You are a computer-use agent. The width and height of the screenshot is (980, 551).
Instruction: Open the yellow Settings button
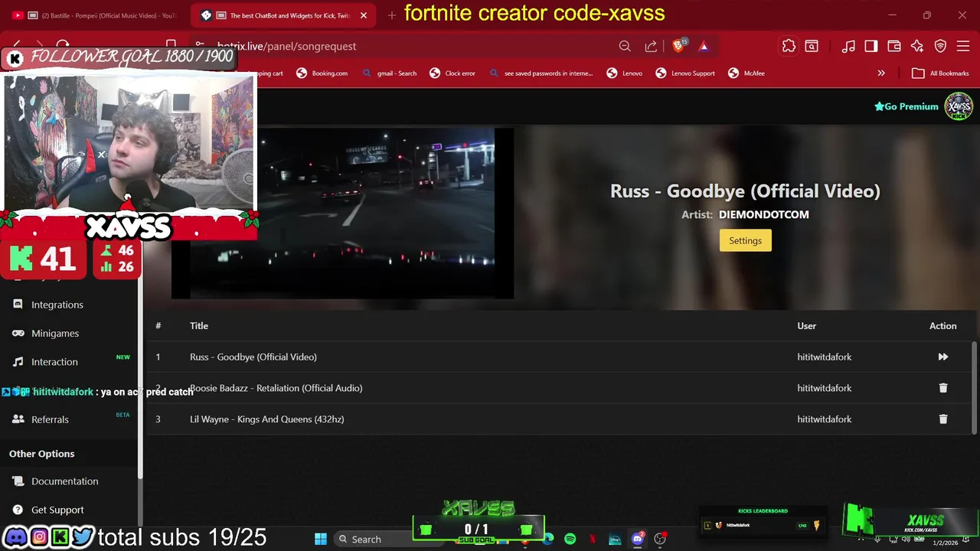click(x=745, y=240)
